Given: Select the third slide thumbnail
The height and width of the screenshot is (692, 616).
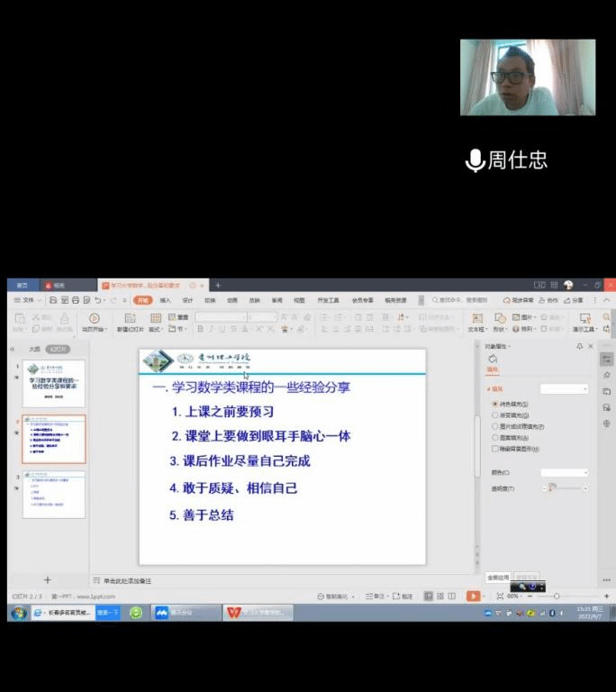Looking at the screenshot, I should (54, 495).
